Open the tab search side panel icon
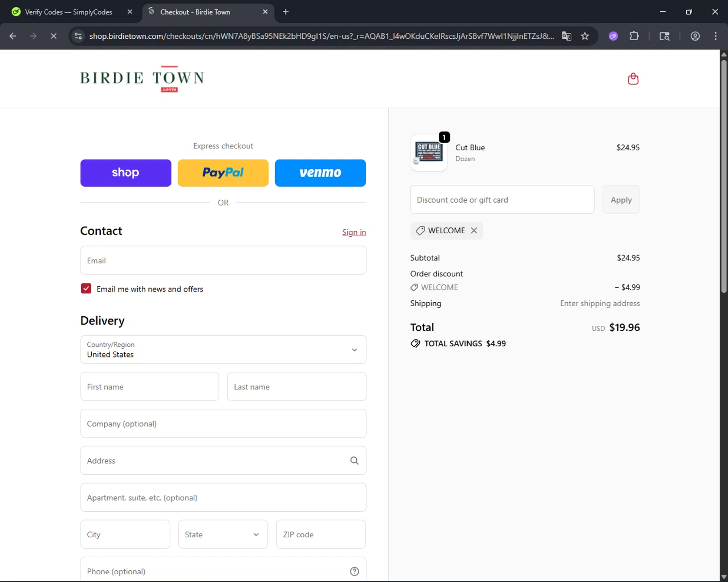728x582 pixels. tap(664, 36)
